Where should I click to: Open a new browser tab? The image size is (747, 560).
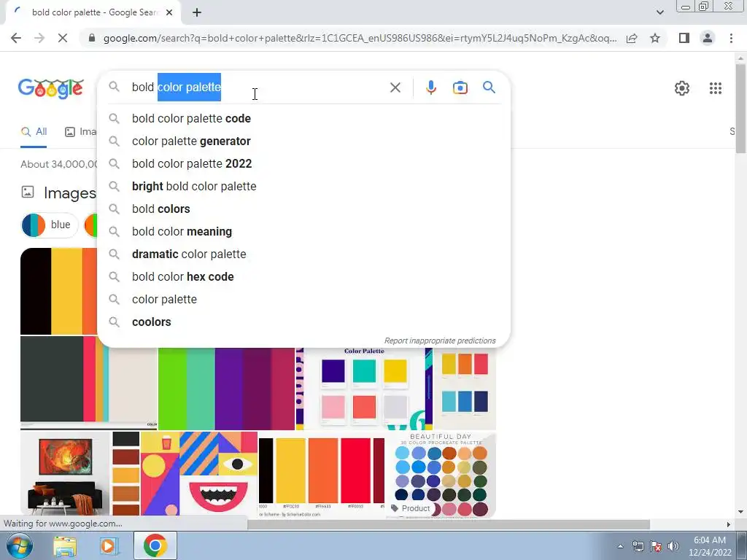click(197, 12)
